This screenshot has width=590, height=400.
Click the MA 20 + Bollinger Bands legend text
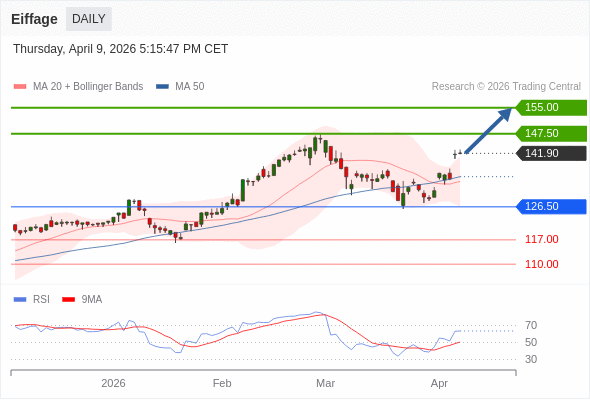(88, 87)
